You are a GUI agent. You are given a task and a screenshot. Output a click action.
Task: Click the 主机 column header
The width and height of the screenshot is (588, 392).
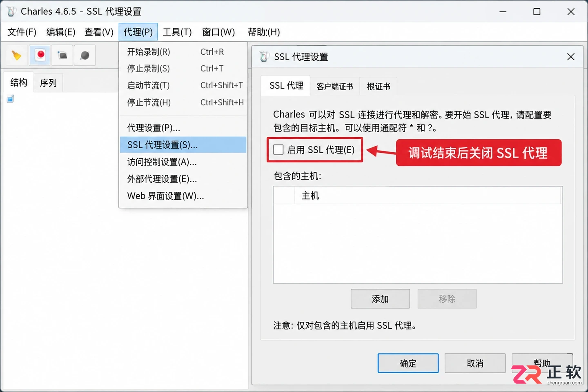coord(428,196)
